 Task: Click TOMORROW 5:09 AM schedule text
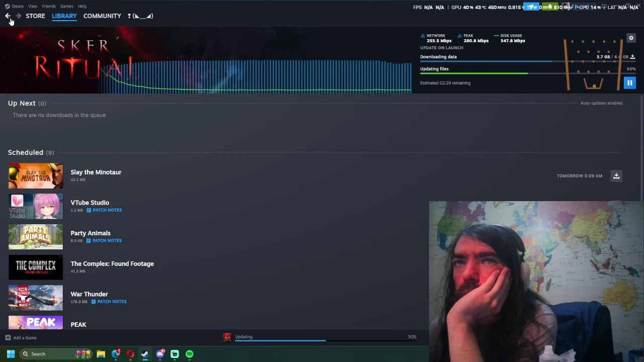[580, 176]
